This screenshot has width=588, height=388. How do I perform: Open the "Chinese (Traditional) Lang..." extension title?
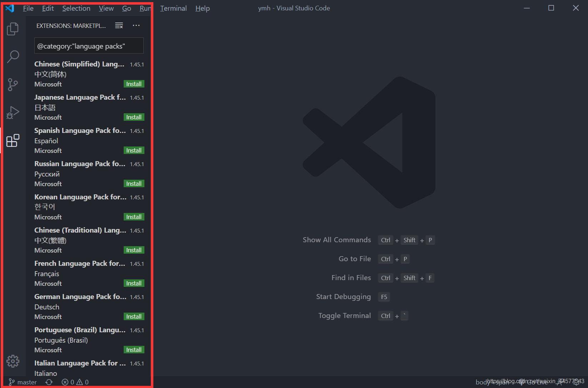click(80, 230)
